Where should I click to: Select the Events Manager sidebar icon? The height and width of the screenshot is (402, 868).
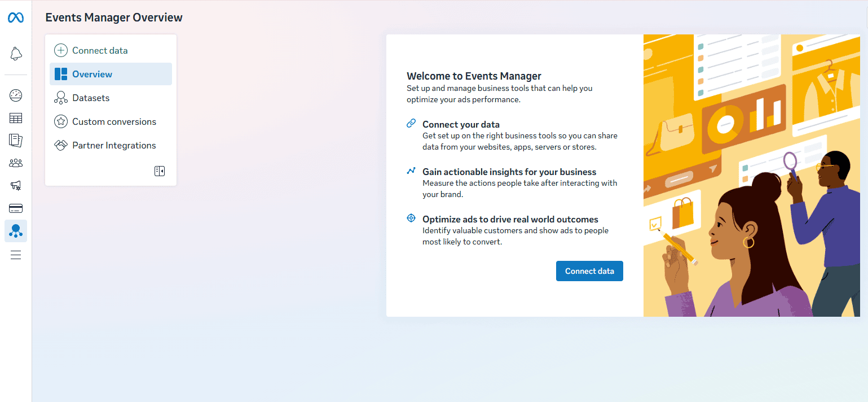point(16,231)
